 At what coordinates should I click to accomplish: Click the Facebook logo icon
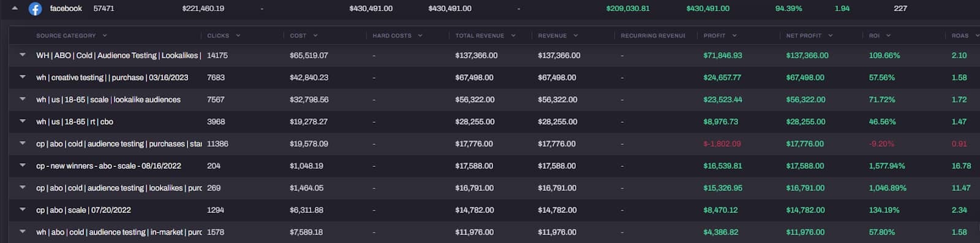point(36,9)
